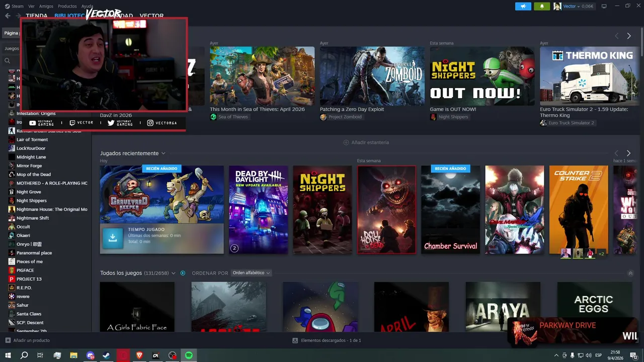
Task: Open File Explorer from the taskbar
Action: [73, 355]
